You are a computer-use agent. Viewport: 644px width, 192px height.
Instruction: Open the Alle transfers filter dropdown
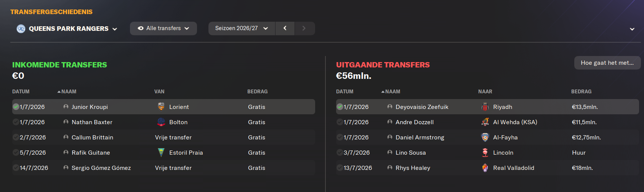163,28
